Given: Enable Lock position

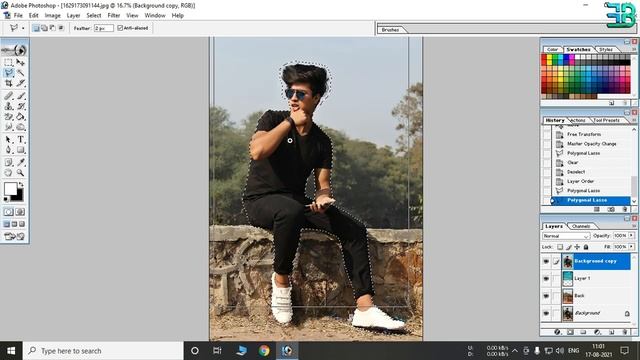Looking at the screenshot, I should click(577, 247).
